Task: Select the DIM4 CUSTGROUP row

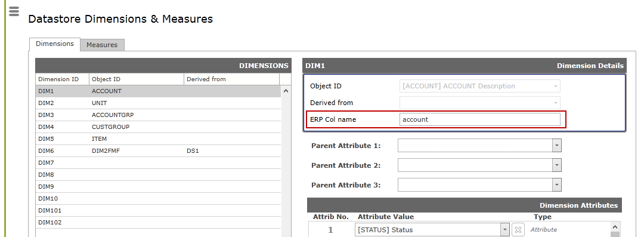Action: (x=158, y=127)
